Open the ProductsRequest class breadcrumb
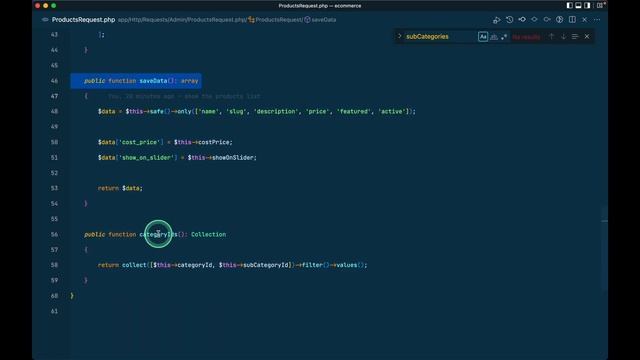The width and height of the screenshot is (640, 360). coord(279,20)
